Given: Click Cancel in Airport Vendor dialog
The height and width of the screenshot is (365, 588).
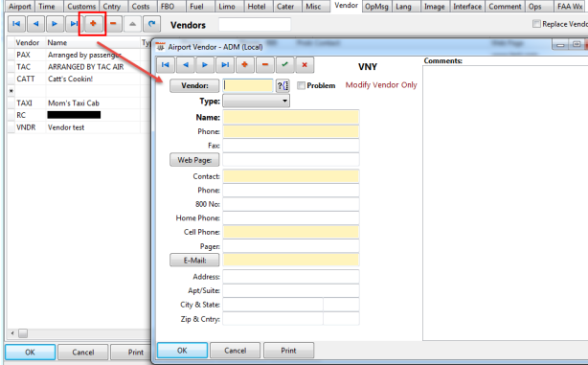Looking at the screenshot, I should pos(236,351).
